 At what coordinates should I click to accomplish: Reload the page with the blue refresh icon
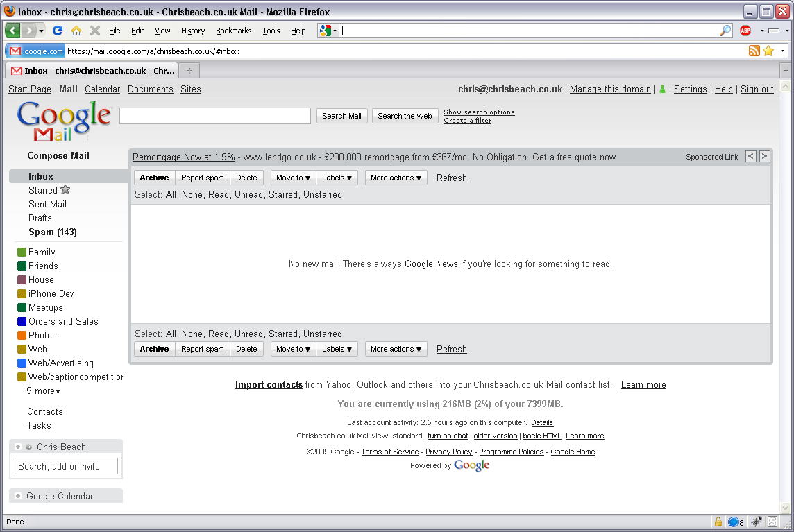click(x=58, y=31)
